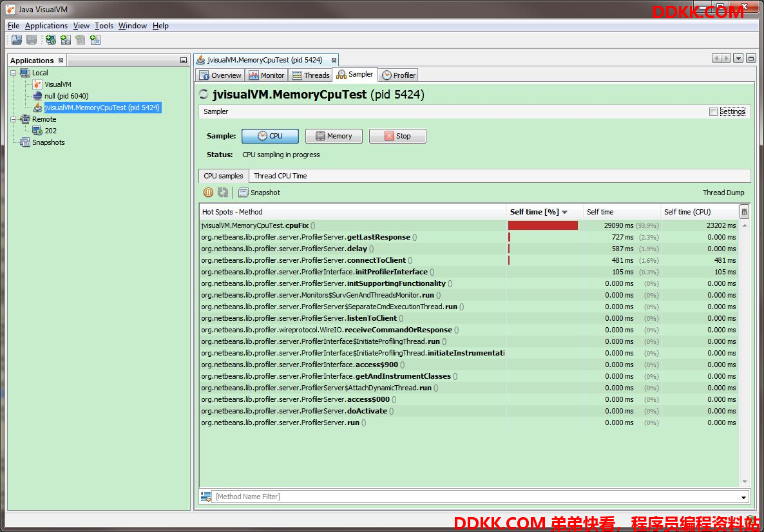
Task: Open the Applications menu
Action: [46, 26]
